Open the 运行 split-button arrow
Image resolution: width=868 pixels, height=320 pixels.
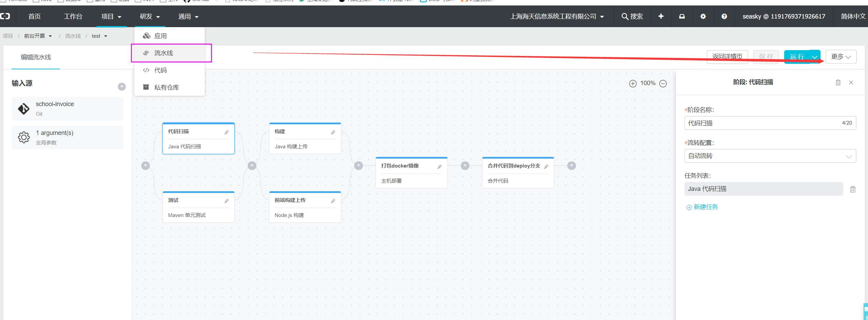point(814,57)
